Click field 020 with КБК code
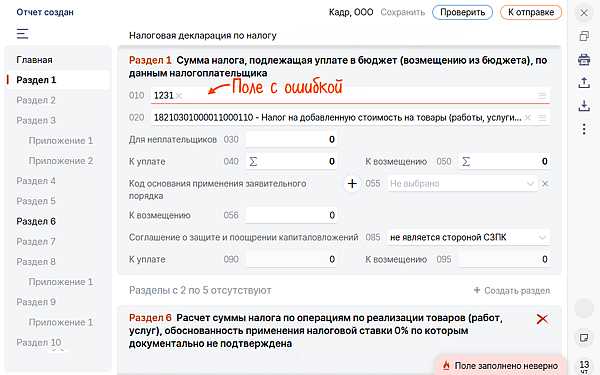 point(350,117)
